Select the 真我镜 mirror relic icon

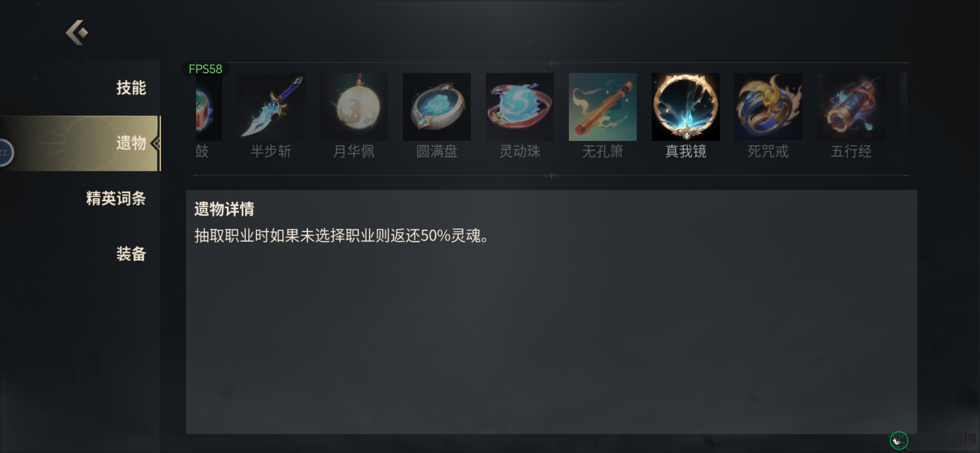coord(686,107)
